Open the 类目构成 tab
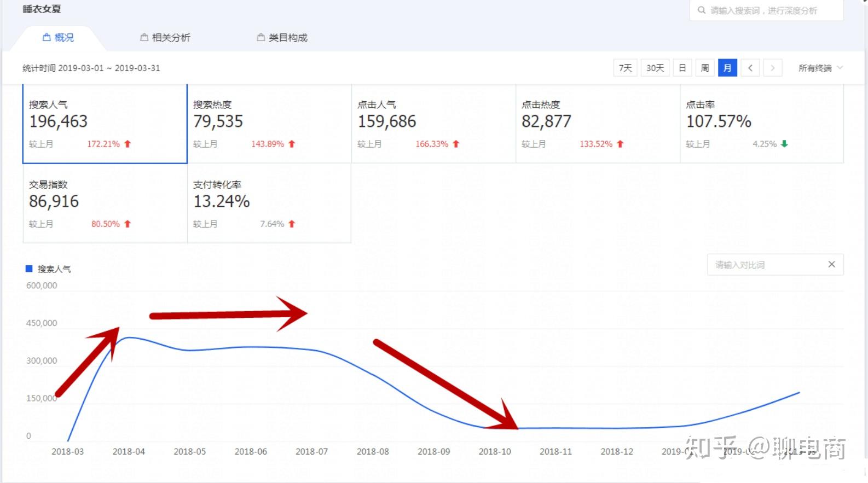The image size is (868, 483). [x=282, y=38]
